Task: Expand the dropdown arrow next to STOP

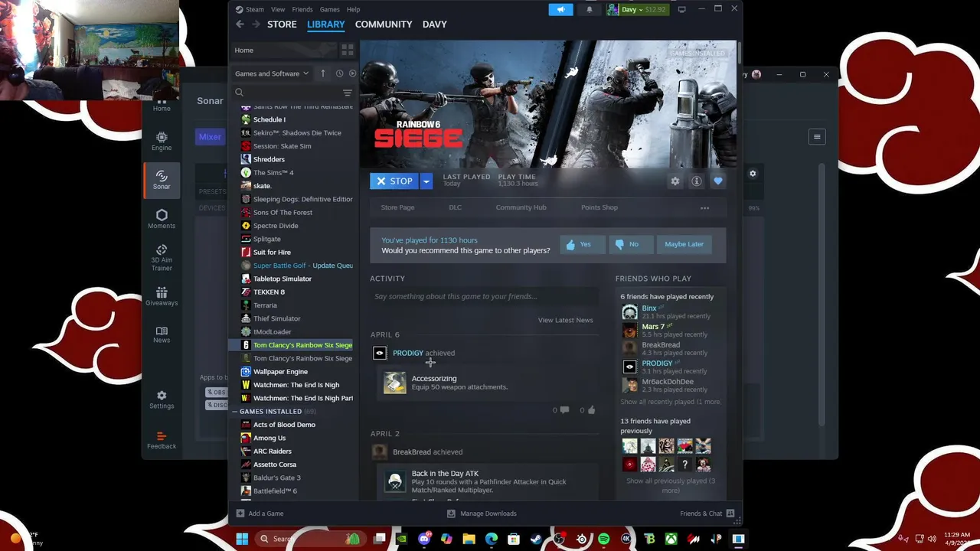Action: [x=426, y=181]
